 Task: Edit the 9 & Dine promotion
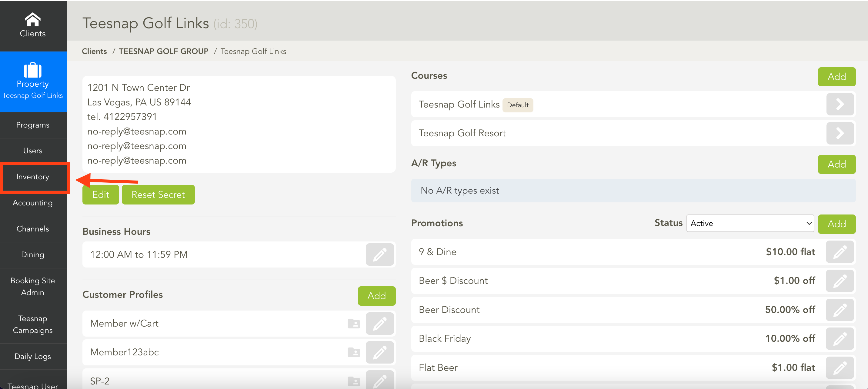[840, 252]
